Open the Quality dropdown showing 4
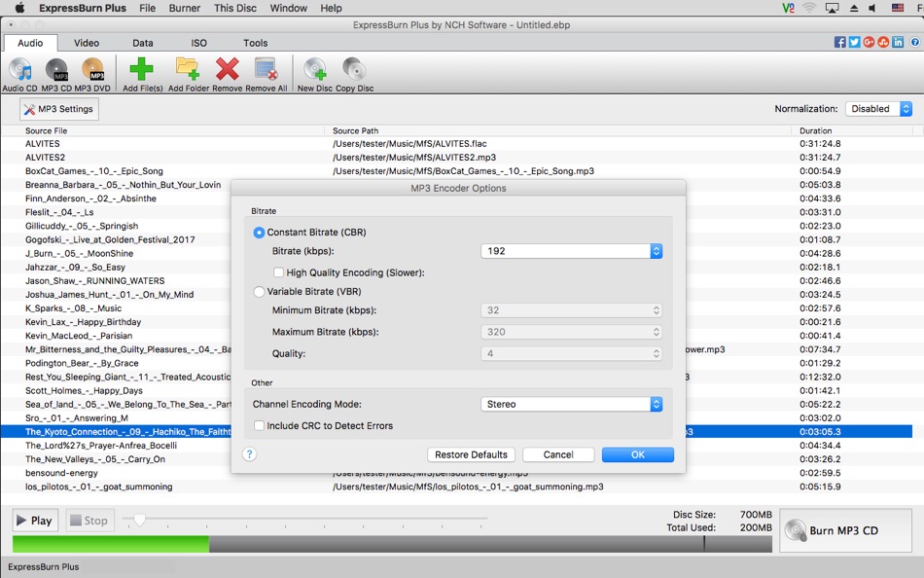Screen dimensions: 924x578 point(571,353)
